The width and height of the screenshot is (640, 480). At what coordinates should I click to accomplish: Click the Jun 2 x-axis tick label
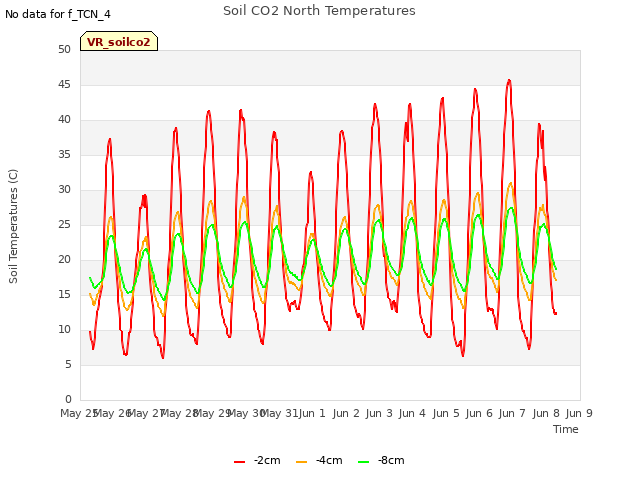tap(346, 413)
